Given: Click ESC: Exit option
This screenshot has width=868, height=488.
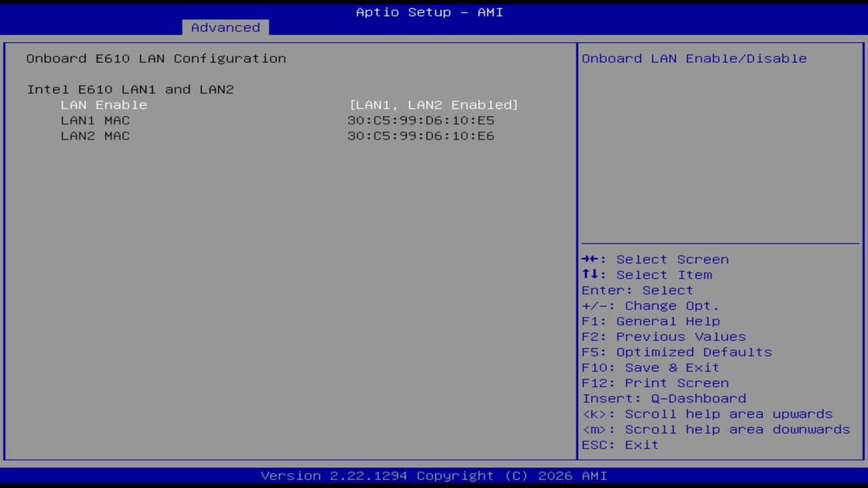Looking at the screenshot, I should pos(619,445).
